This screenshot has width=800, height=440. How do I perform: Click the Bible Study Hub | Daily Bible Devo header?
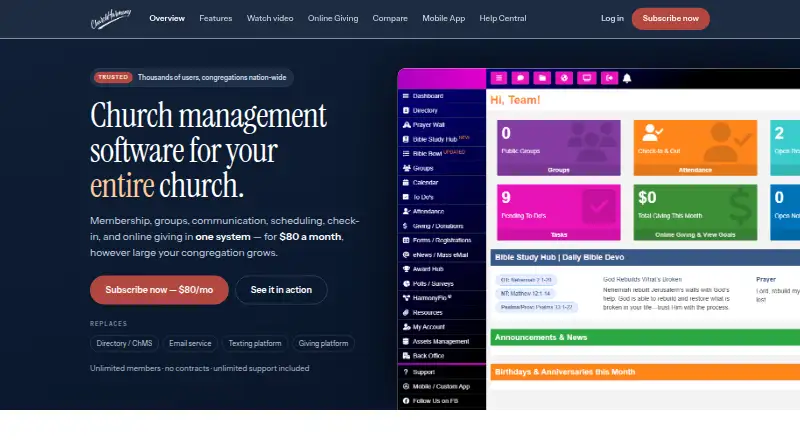645,257
